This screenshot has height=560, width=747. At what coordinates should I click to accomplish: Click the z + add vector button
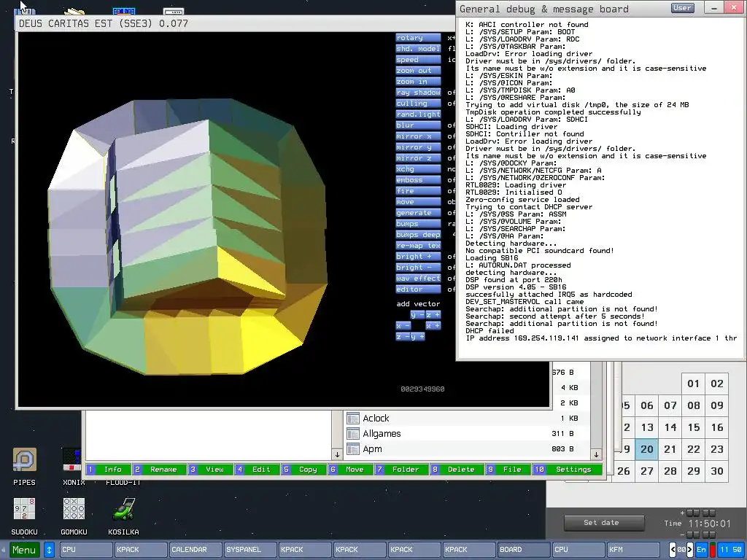tap(433, 315)
